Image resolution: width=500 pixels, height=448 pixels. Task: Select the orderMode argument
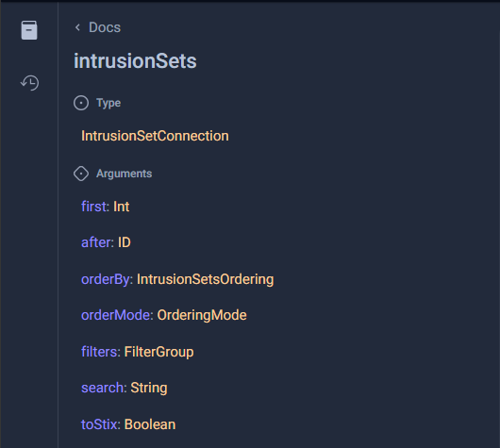click(117, 315)
